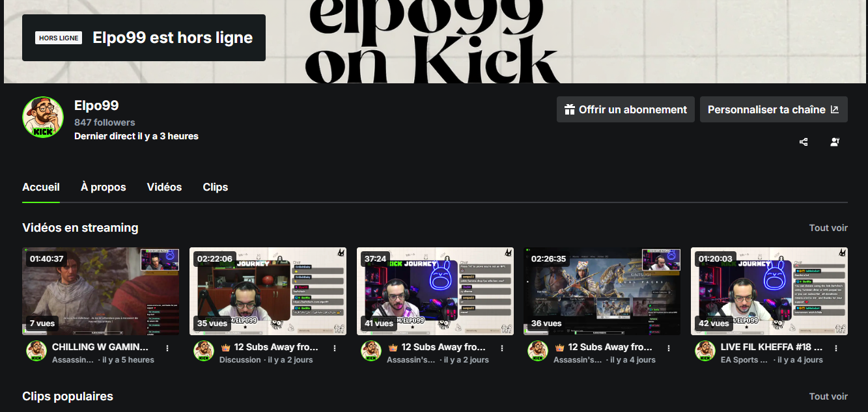Click Tout voir for Vidéos en streaming
This screenshot has height=412, width=868.
point(828,228)
